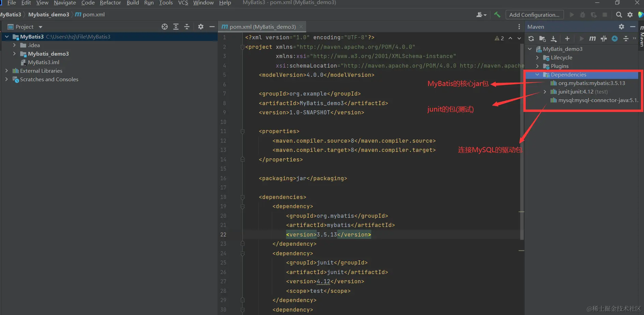
Task: Open Project panel options gear
Action: coord(201,27)
